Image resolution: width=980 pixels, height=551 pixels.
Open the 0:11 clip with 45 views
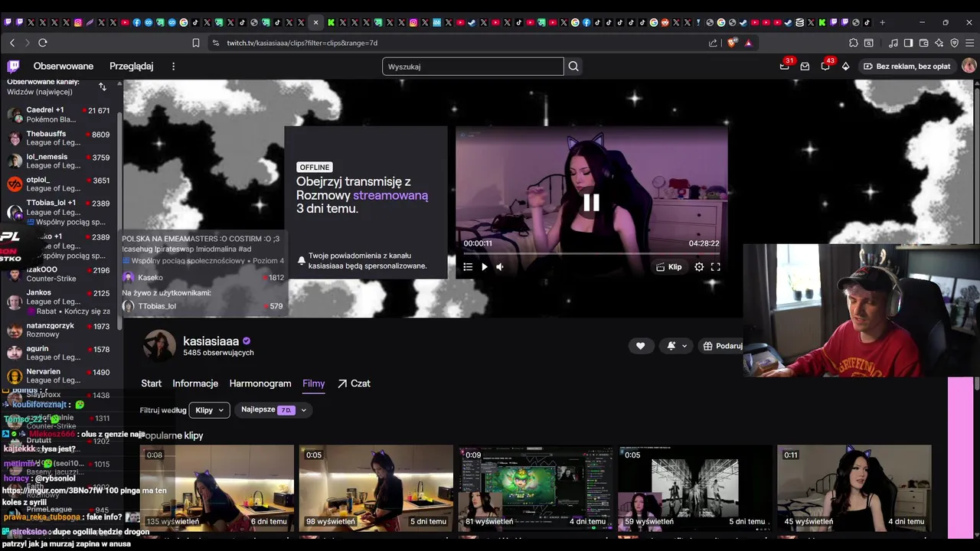[854, 488]
